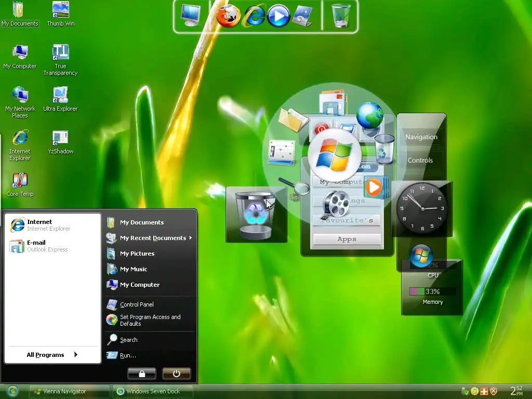Open the Thumb Win desktop shortcut
The image size is (532, 399).
click(61, 14)
